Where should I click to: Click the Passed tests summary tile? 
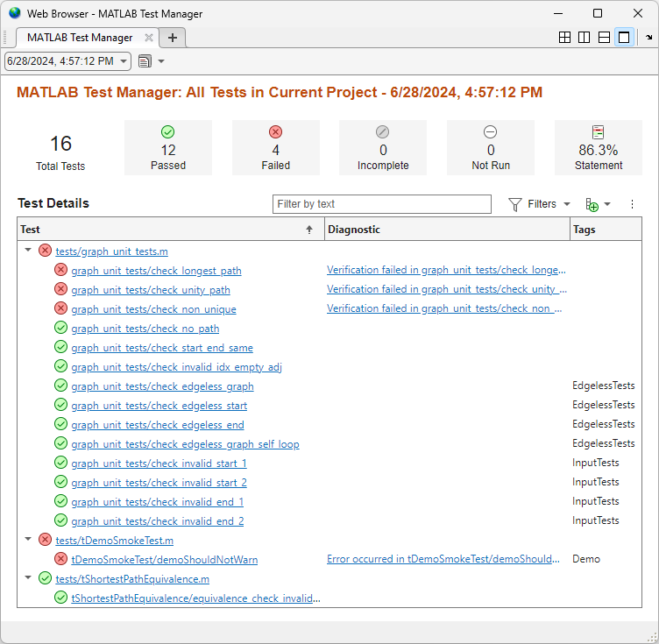(x=168, y=147)
